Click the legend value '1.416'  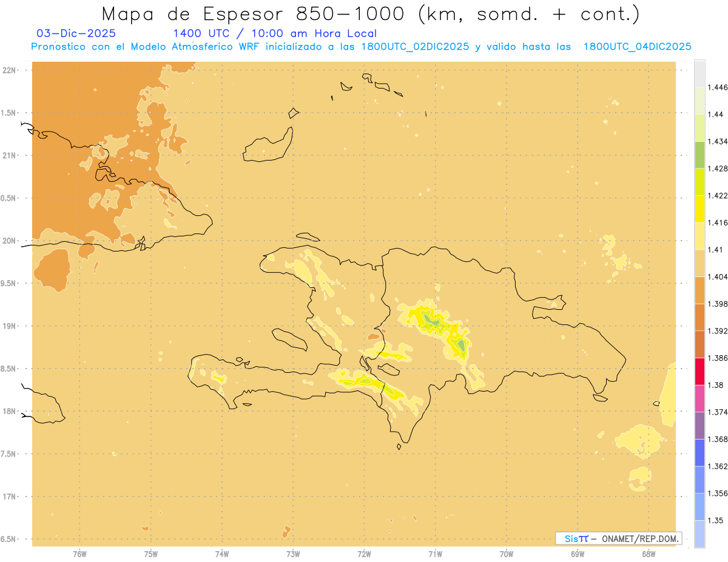coord(718,222)
